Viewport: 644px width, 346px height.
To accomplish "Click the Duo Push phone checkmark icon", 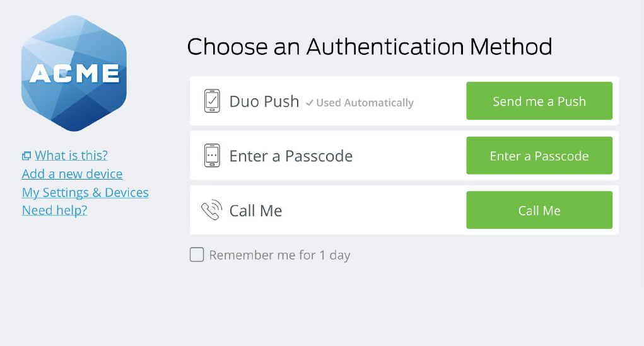I will pyautogui.click(x=213, y=101).
